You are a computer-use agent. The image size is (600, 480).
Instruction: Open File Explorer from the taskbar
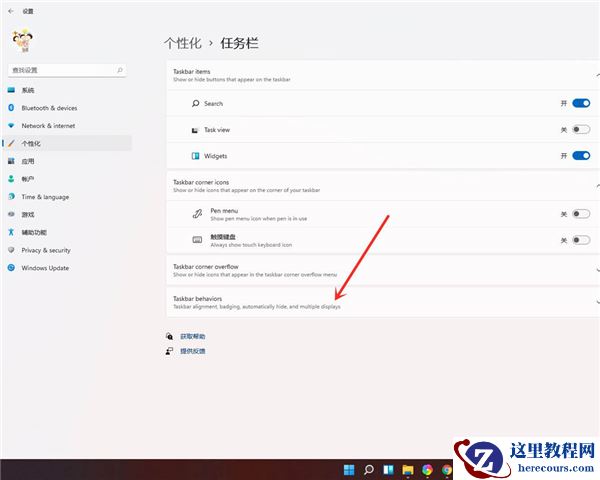[408, 470]
